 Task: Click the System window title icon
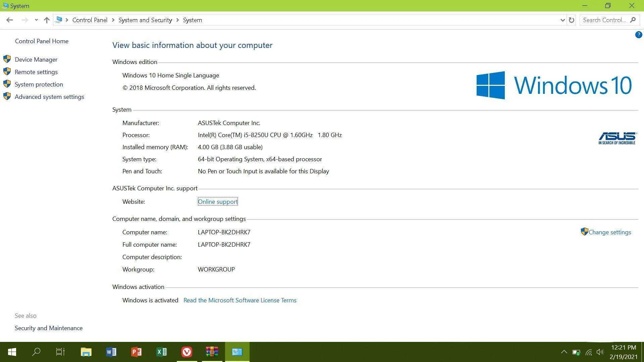tap(5, 6)
